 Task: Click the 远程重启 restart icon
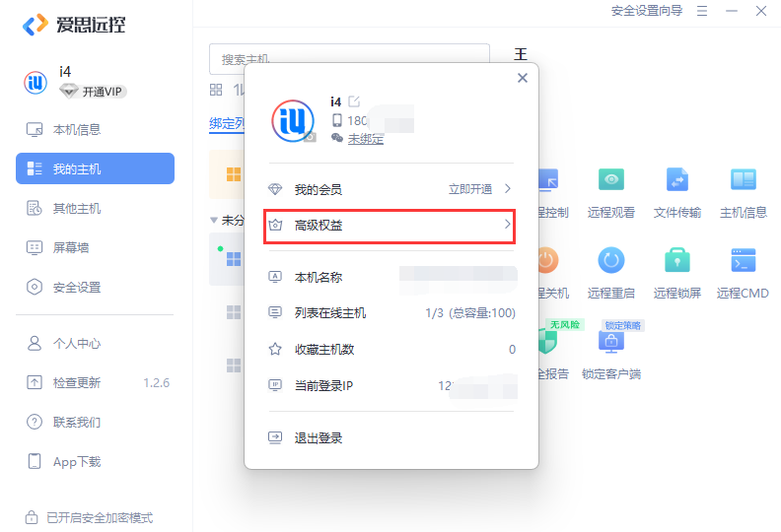[x=611, y=261]
